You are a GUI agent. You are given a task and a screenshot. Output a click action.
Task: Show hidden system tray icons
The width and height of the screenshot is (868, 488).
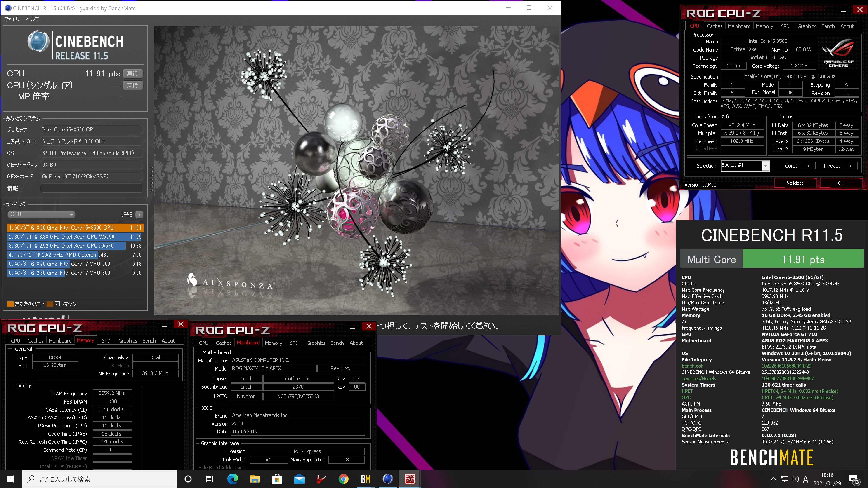[773, 479]
